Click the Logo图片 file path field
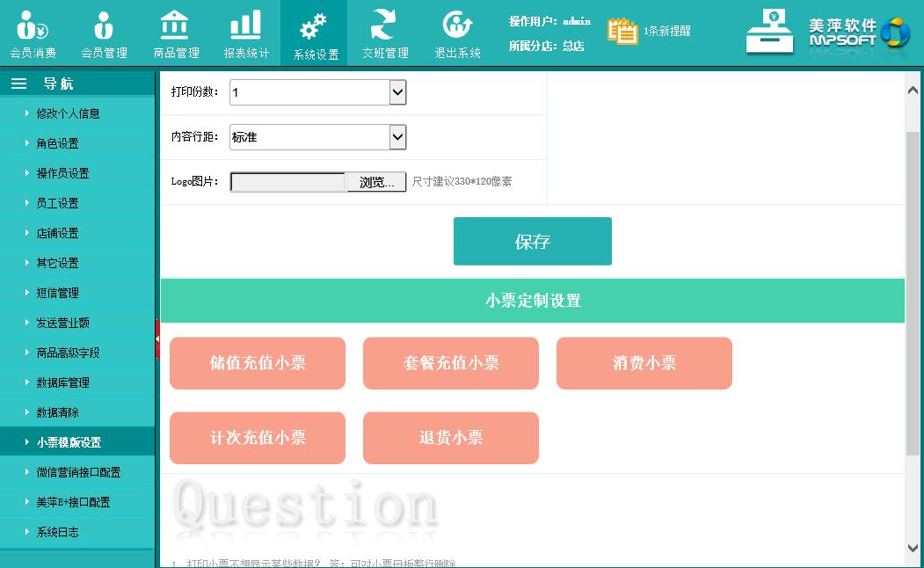Screen dimensions: 924x568 pyautogui.click(x=288, y=182)
